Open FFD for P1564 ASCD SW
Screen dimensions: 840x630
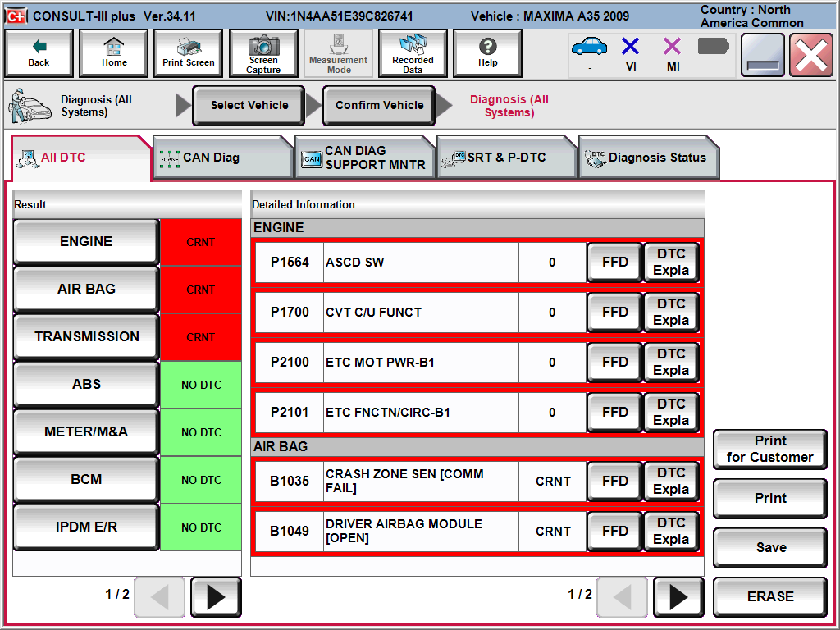pos(614,262)
